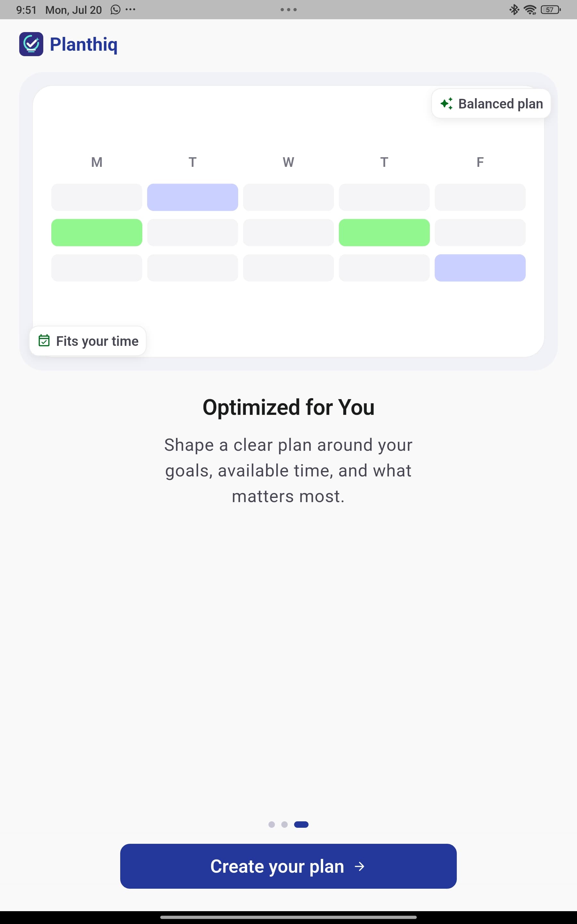Screen dimensions: 577x924
Task: Click the sparkle icon on Balanced plan
Action: [447, 104]
